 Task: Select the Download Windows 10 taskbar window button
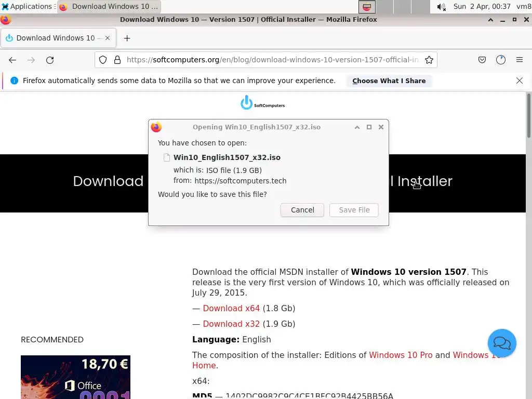(109, 6)
